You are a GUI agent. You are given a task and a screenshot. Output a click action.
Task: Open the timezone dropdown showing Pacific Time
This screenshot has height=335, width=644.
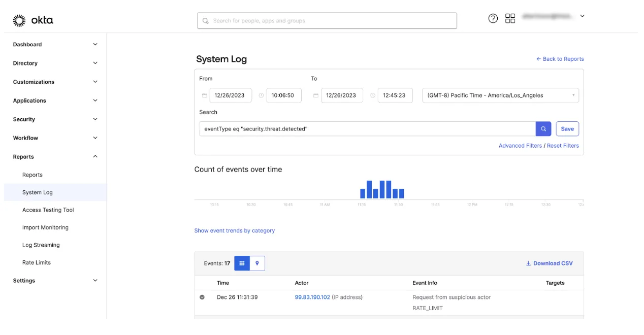pos(500,95)
